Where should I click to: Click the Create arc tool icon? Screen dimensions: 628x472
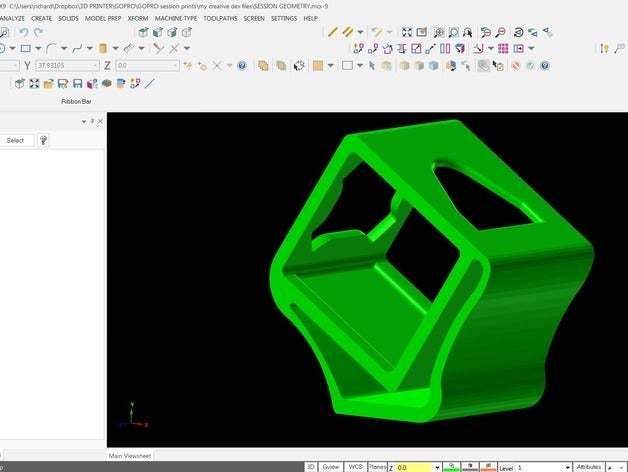pos(50,48)
